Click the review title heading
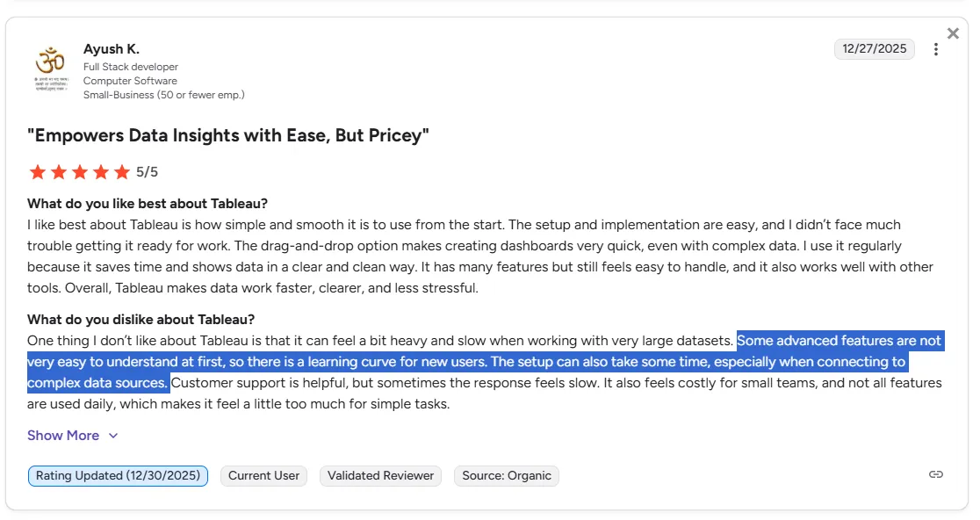This screenshot has width=980, height=520. [x=228, y=135]
